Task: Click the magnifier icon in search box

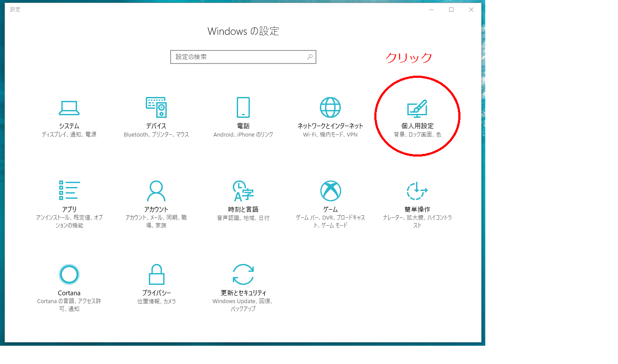Action: (x=310, y=57)
